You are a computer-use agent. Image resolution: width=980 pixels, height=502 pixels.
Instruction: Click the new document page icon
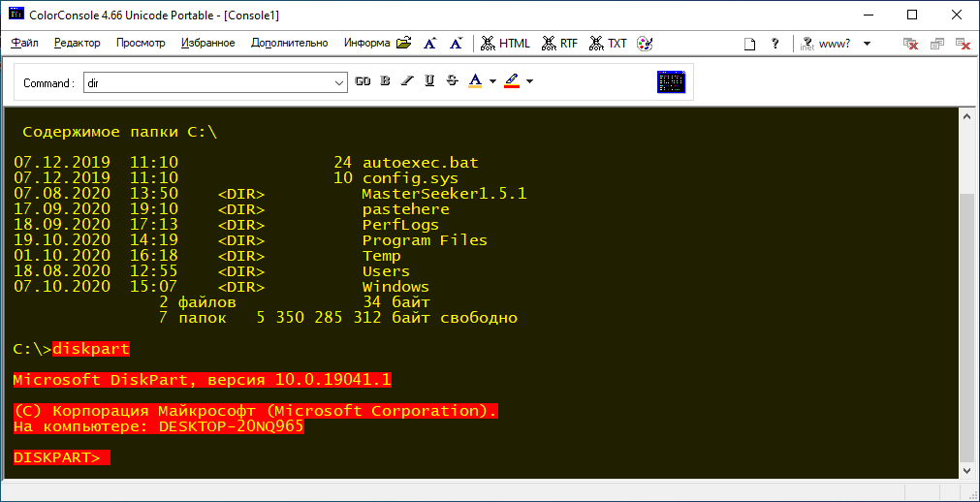[x=748, y=44]
